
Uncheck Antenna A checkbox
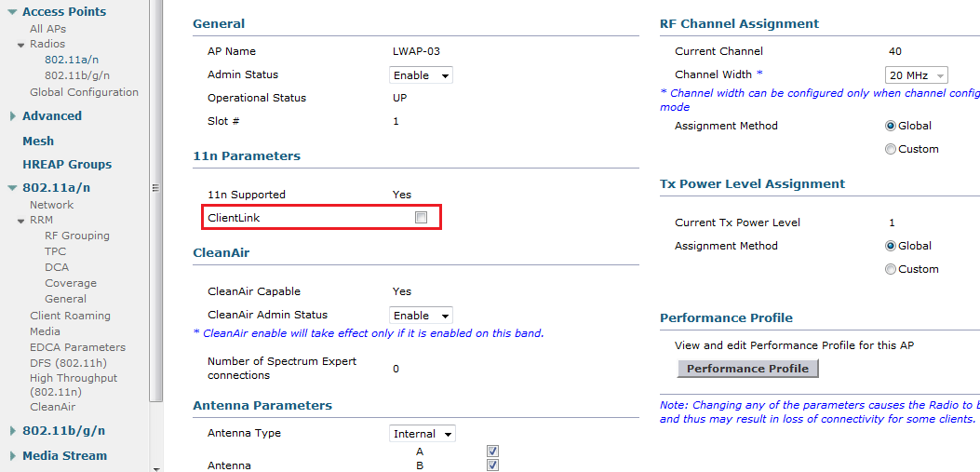pos(493,452)
